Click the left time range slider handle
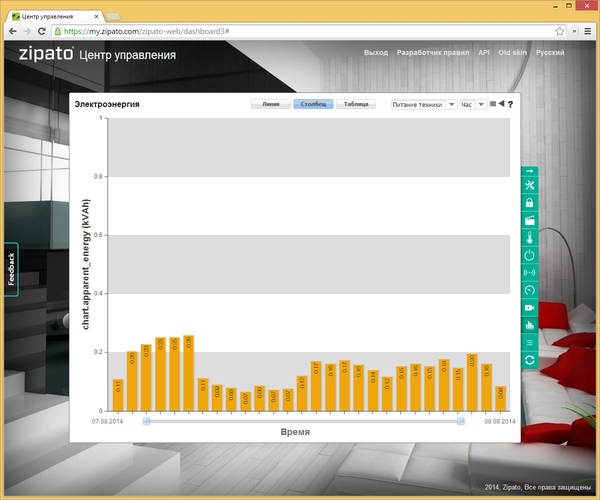The height and width of the screenshot is (500, 600). (x=147, y=421)
